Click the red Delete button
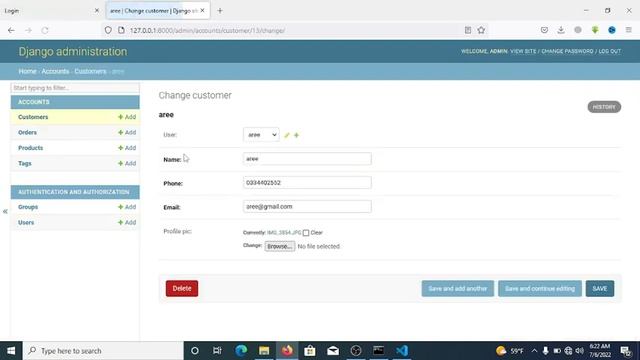 tap(182, 289)
